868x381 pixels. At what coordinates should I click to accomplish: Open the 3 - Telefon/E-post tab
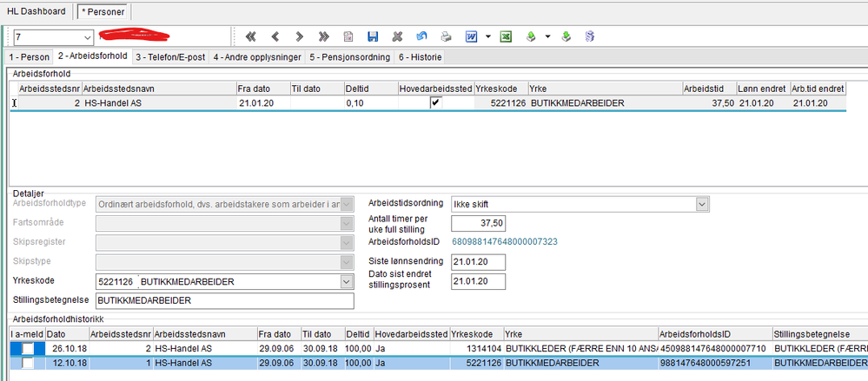(x=170, y=57)
